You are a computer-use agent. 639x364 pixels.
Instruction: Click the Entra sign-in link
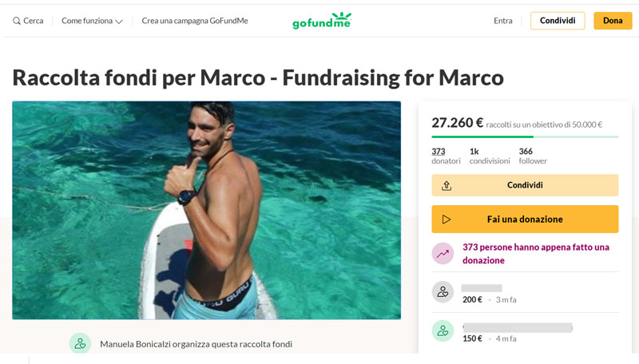click(503, 21)
